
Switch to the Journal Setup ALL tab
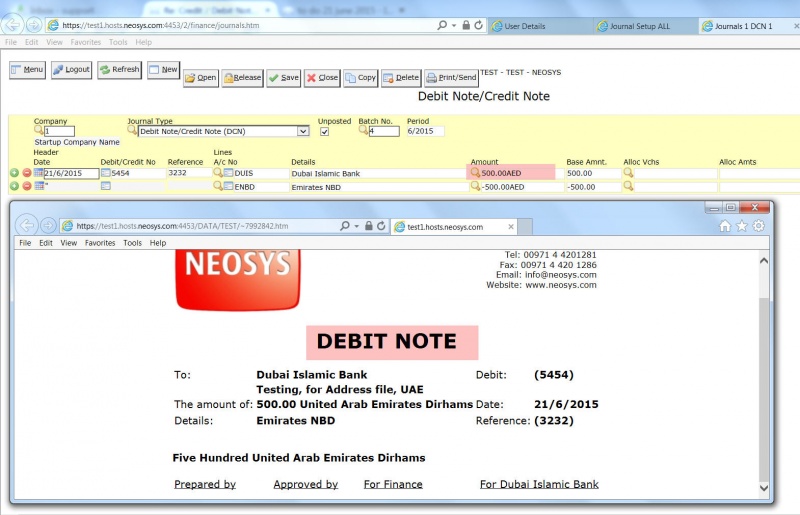click(646, 26)
